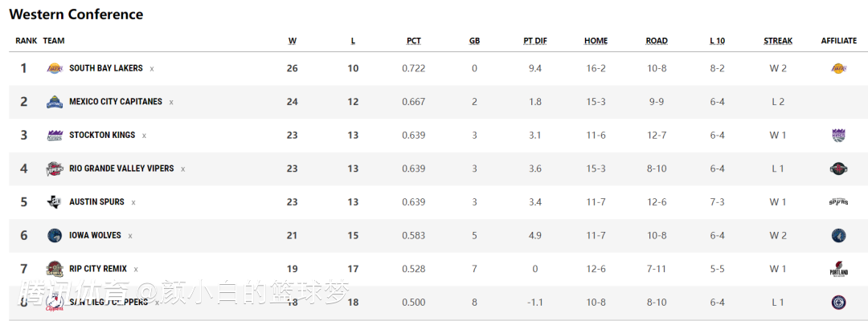Click the x beside Austin Spurs
This screenshot has width=868, height=321.
133,202
